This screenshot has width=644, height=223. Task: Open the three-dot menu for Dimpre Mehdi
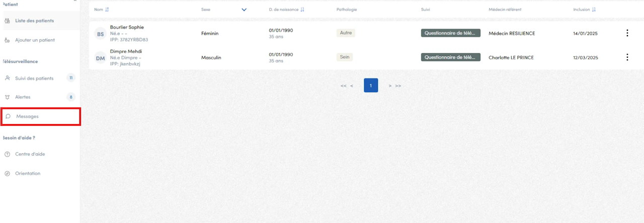click(627, 57)
